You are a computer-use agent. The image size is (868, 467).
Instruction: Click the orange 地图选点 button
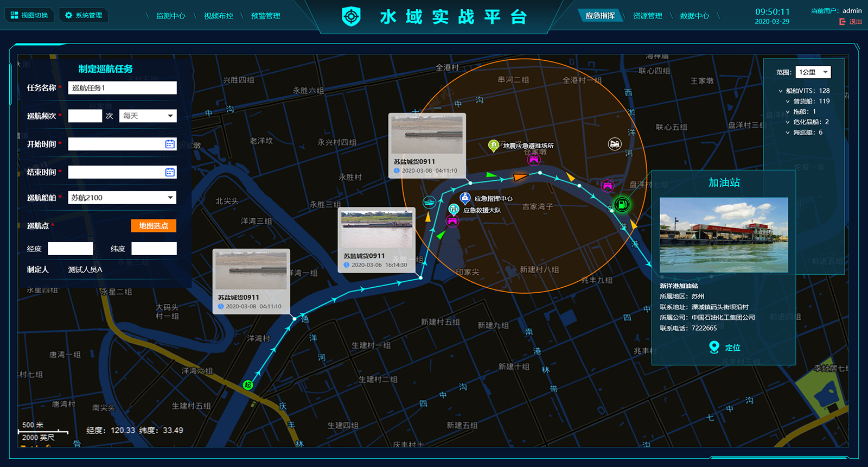click(154, 226)
